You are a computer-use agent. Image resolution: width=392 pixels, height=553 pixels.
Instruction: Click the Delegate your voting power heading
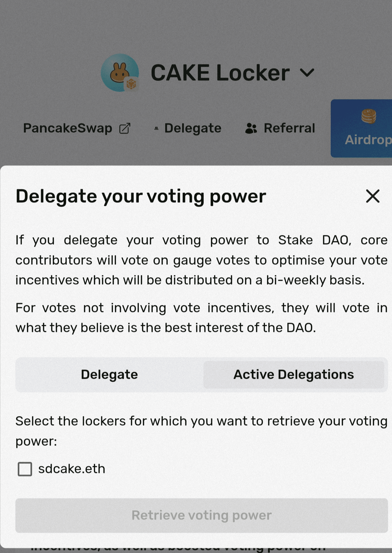pos(141,196)
